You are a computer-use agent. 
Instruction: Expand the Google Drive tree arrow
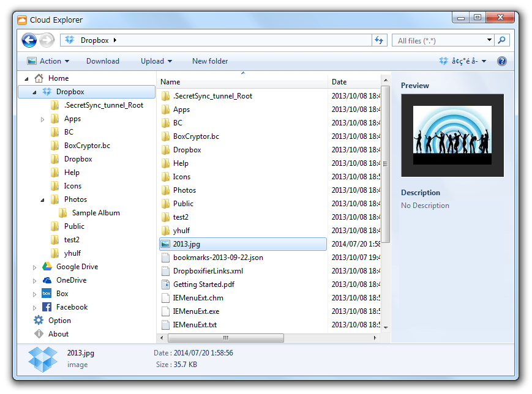tap(34, 267)
